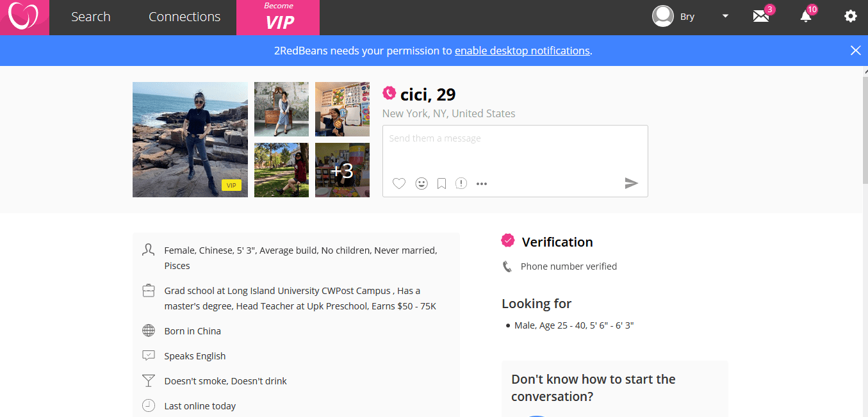Click the pink phone-verified badge beside cici
The image size is (868, 417).
(x=389, y=94)
